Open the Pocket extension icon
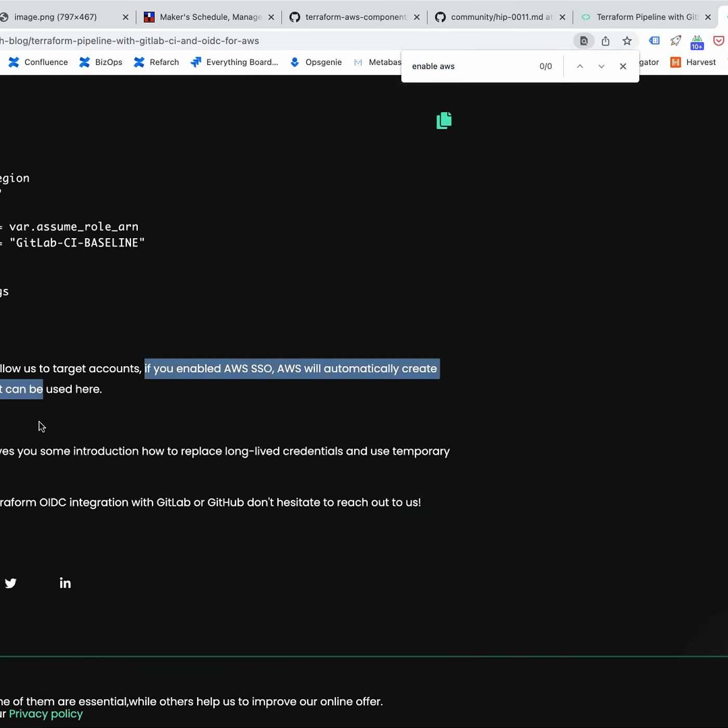 pos(718,41)
